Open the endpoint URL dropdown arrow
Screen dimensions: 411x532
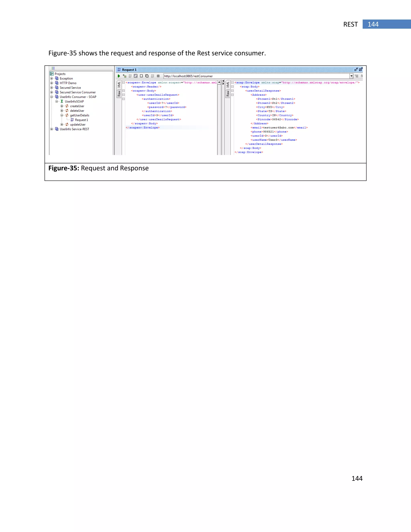pos(351,76)
